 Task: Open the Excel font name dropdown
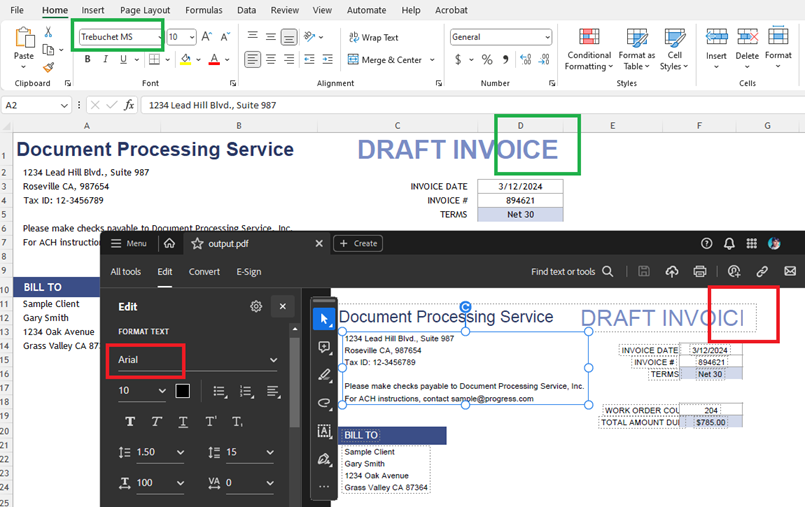(160, 37)
